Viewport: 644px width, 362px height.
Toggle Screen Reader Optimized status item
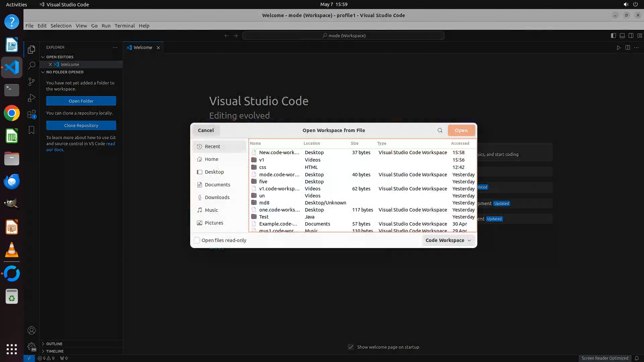[x=604, y=358]
